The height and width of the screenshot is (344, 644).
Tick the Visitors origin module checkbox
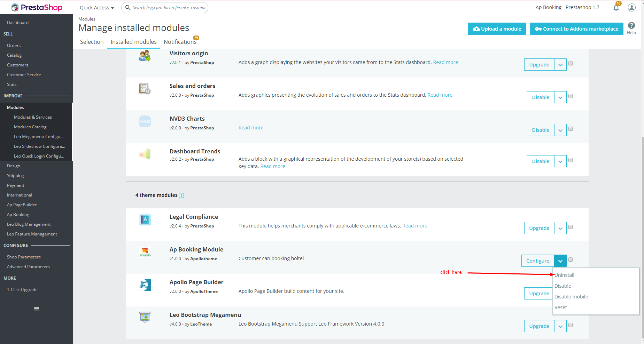pyautogui.click(x=571, y=63)
